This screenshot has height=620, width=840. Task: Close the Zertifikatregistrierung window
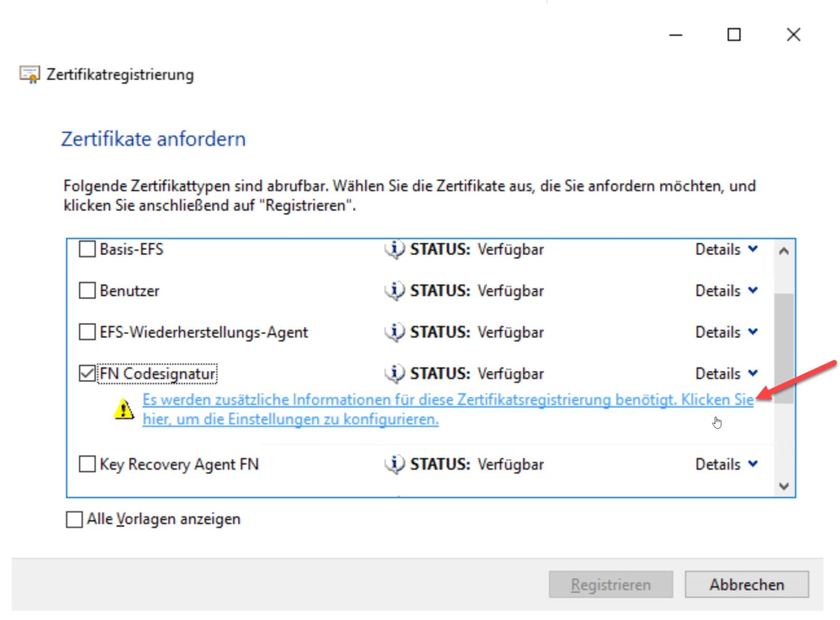(793, 35)
